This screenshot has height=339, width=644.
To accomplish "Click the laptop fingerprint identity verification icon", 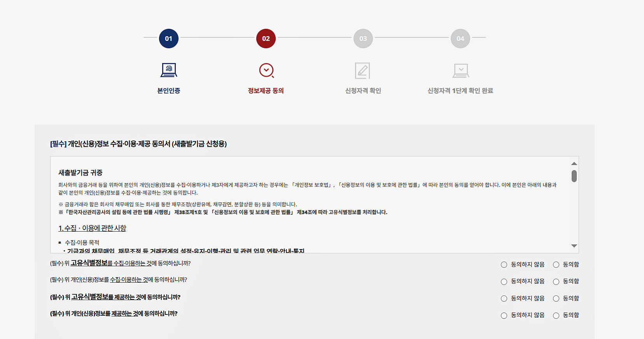I will point(169,70).
